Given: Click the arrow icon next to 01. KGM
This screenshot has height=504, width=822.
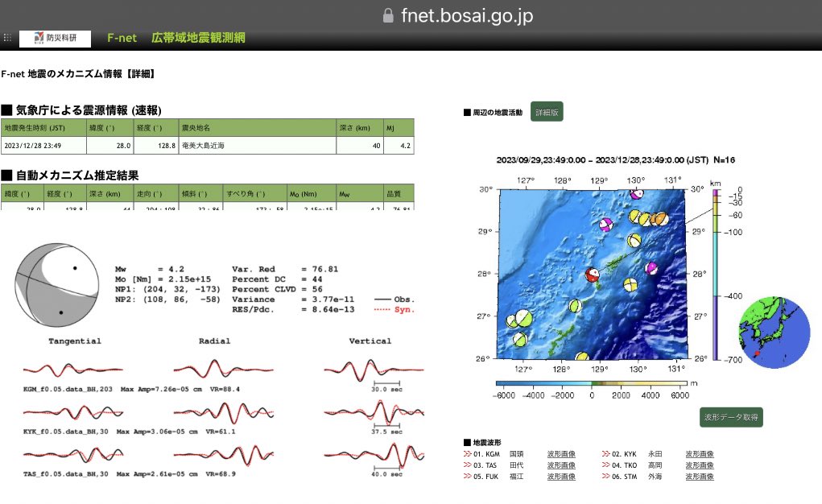Looking at the screenshot, I should [467, 453].
